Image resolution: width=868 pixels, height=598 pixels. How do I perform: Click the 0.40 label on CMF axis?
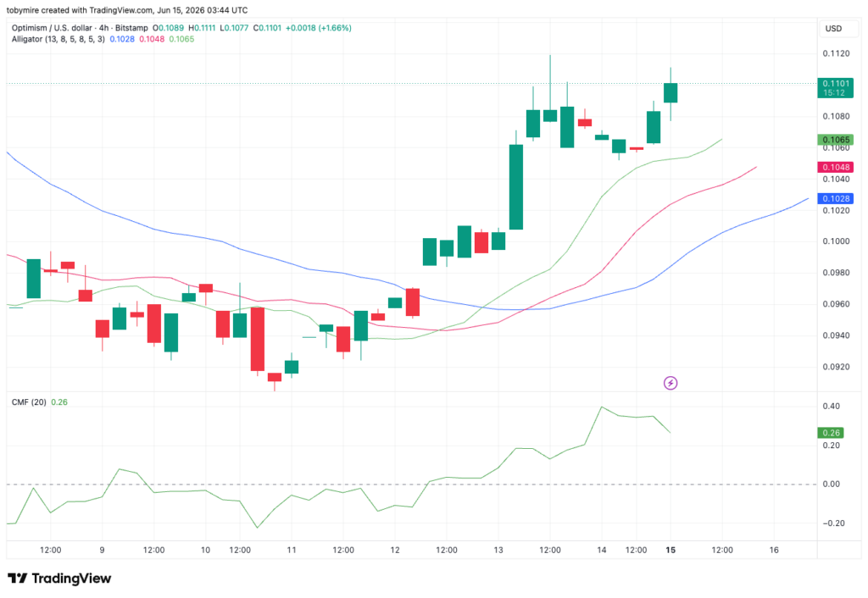click(x=831, y=406)
